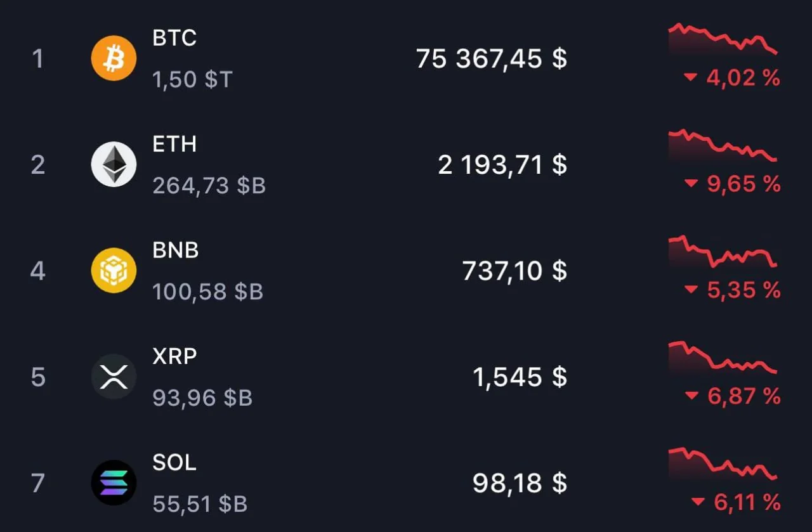Open the BNB price trend sparkline
Screen dimensions: 812x532
[723, 252]
